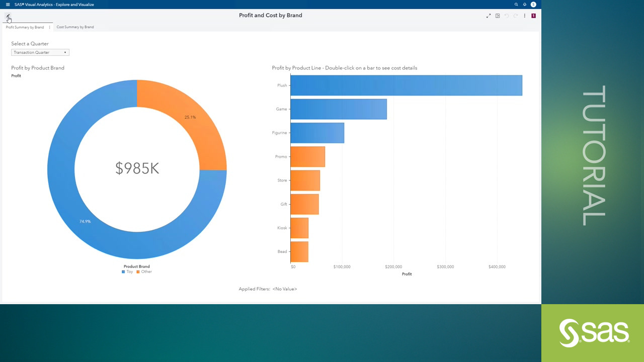
Task: Toggle the side panel layout icon
Action: (x=498, y=16)
